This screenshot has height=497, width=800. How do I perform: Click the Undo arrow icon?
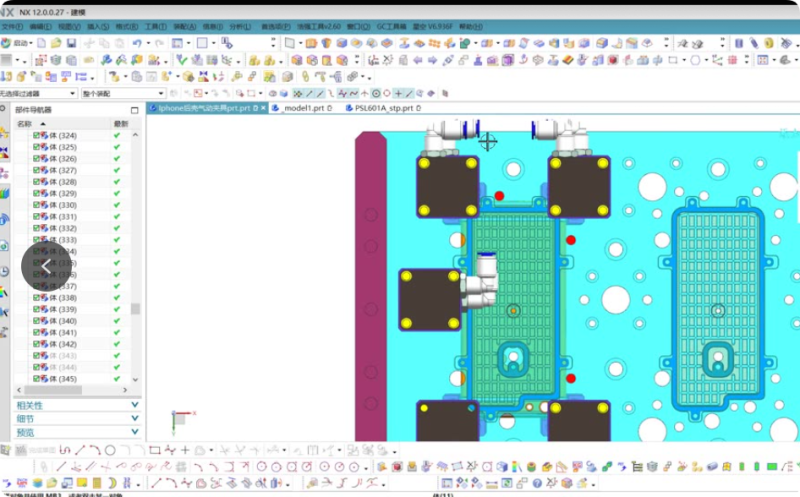(x=136, y=43)
